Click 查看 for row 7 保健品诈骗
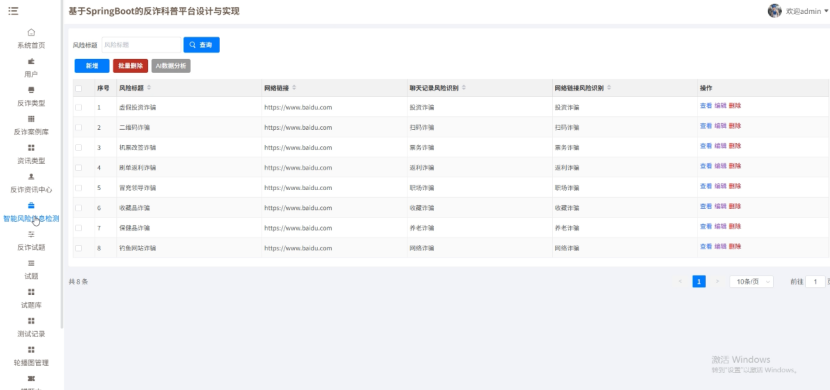830x390 pixels. 706,226
